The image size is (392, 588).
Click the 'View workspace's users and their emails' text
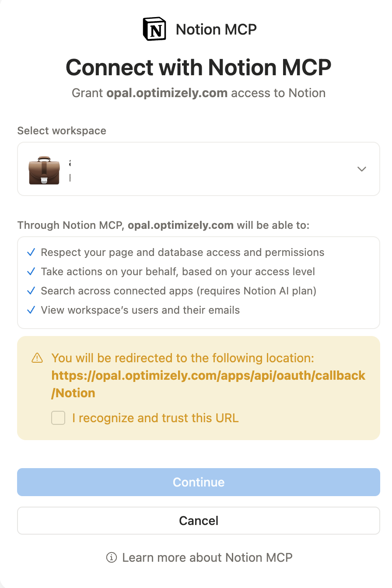pos(140,310)
